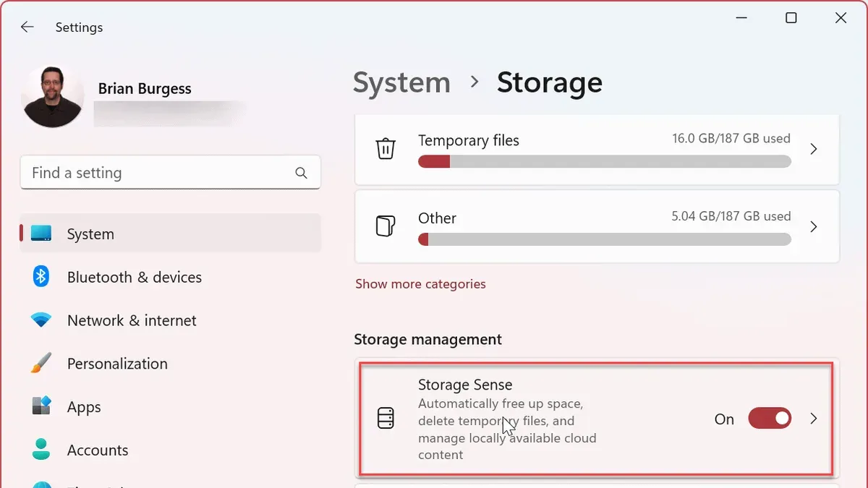Expand Storage Sense with its chevron

tap(814, 419)
